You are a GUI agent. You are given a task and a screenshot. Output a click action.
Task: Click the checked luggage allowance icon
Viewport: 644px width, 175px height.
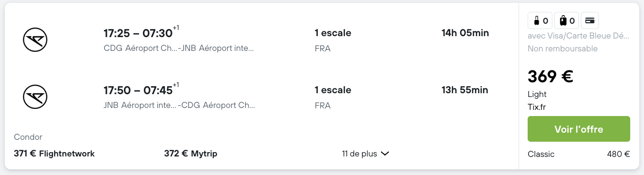click(x=566, y=20)
